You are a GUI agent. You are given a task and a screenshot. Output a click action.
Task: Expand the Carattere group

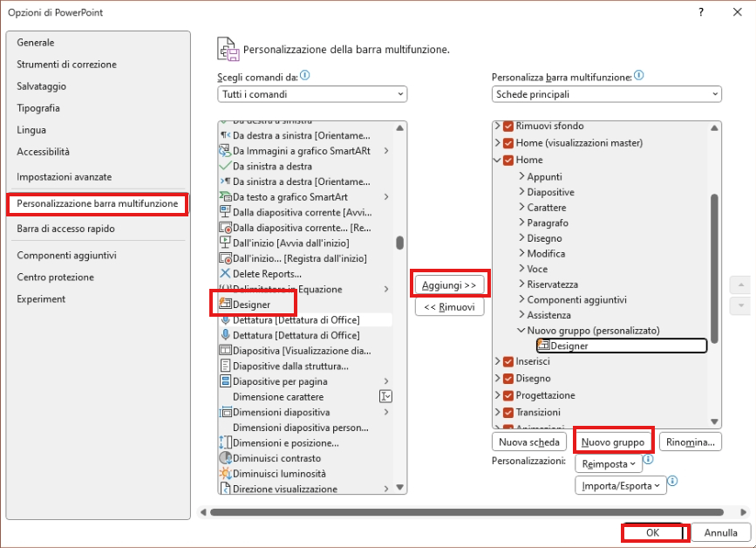pos(521,207)
